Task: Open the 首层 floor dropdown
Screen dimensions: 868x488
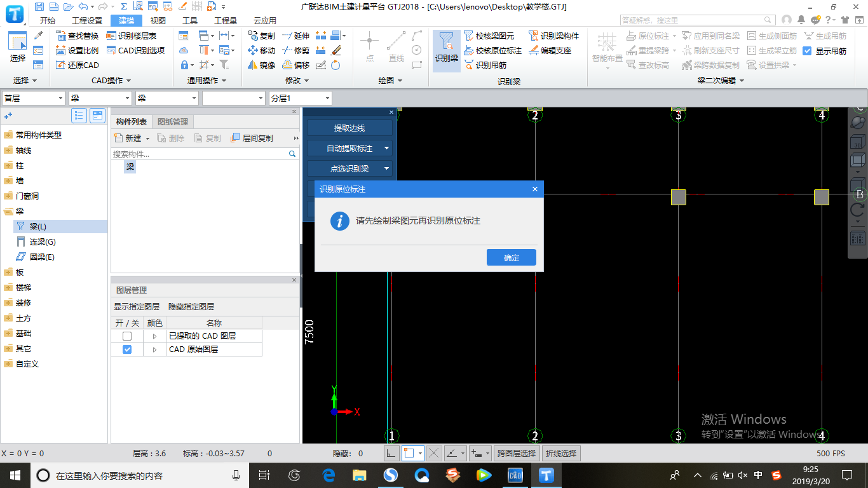Action: coord(34,98)
